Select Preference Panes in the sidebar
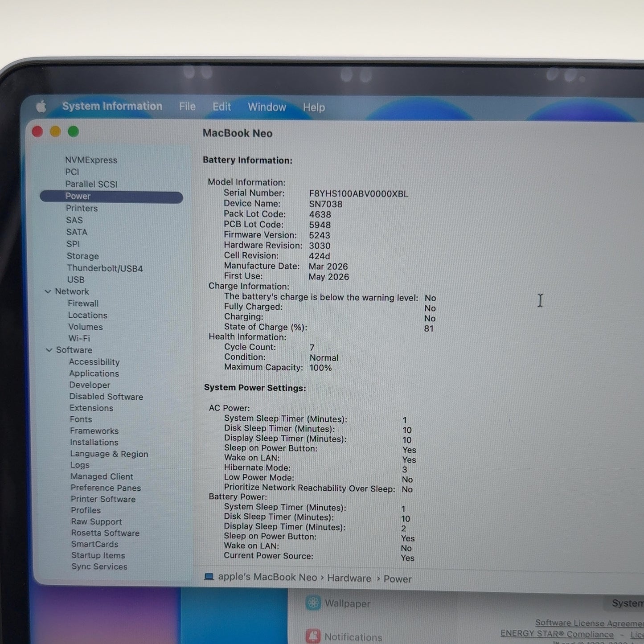 click(106, 488)
